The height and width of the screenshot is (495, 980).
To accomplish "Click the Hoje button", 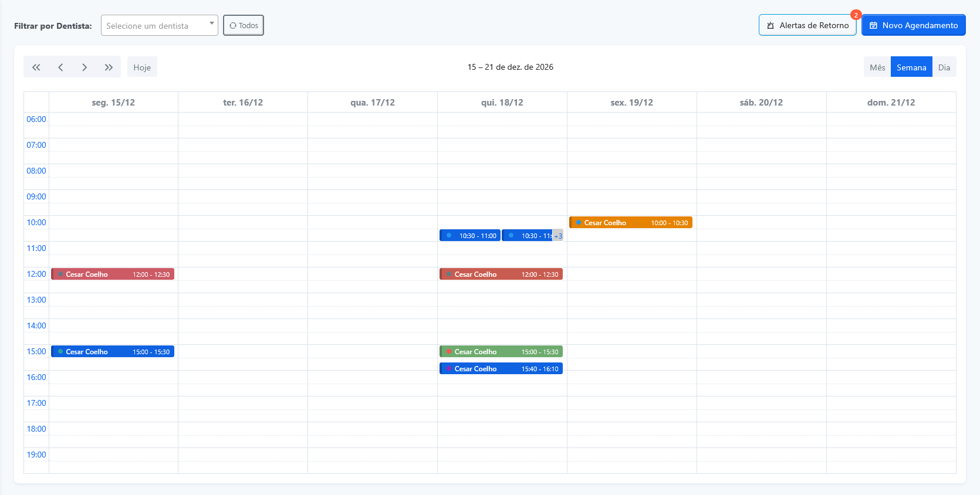I will 142,67.
